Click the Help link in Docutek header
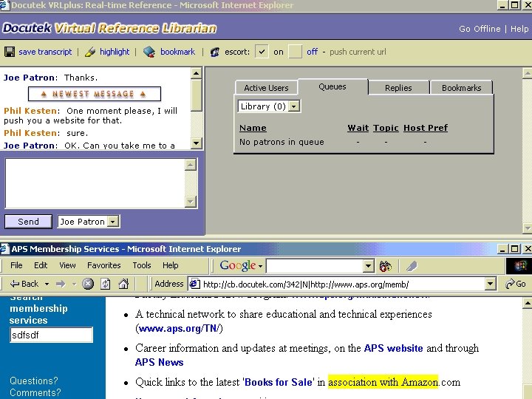 (519, 29)
